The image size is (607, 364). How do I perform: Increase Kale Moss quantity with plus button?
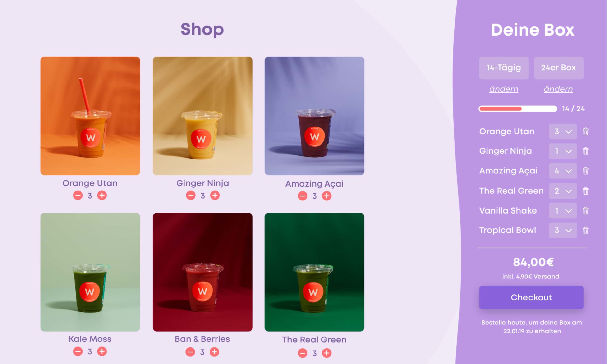click(102, 351)
